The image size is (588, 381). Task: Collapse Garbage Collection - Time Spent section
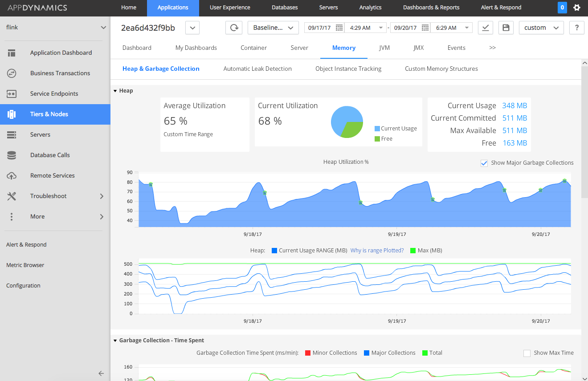tap(115, 340)
